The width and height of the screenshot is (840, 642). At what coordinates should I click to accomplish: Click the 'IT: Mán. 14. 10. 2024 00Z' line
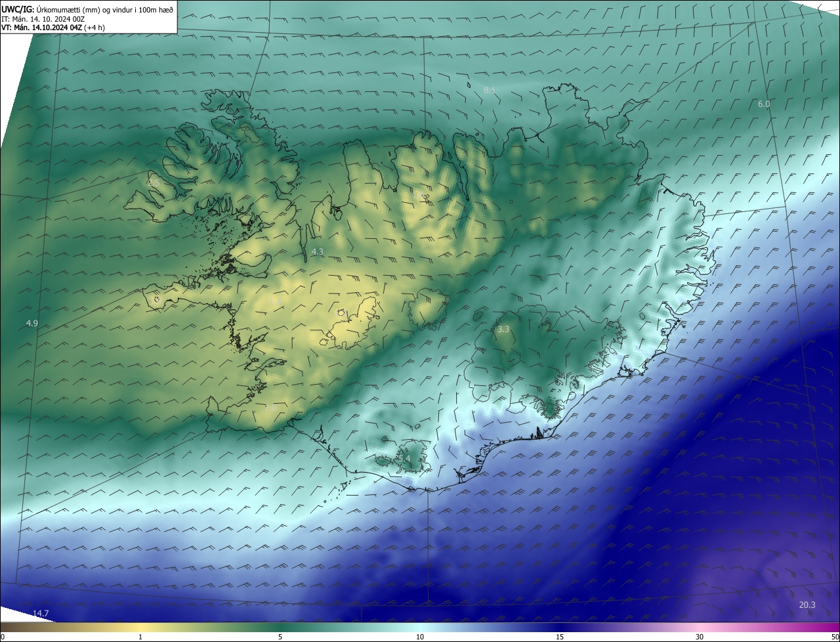click(x=45, y=19)
